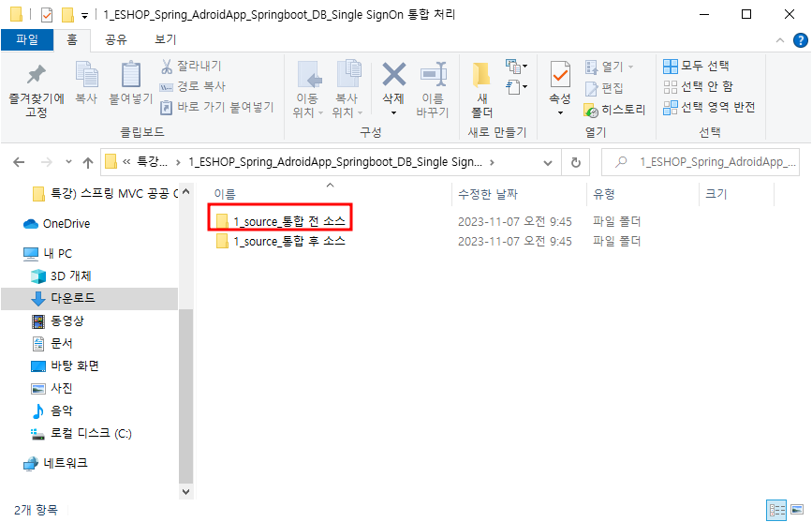Viewport: 812px width, 522px height.
Task: Click new folder icon in title bar
Action: (67, 14)
